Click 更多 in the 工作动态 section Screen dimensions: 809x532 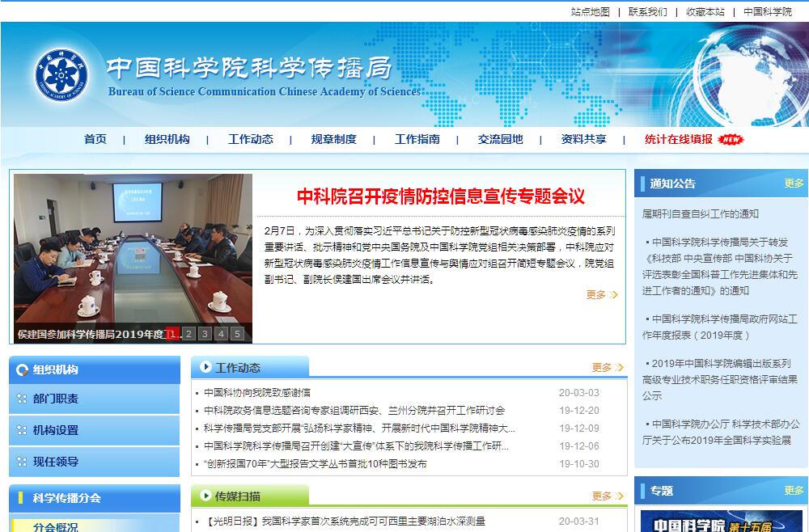click(x=608, y=368)
